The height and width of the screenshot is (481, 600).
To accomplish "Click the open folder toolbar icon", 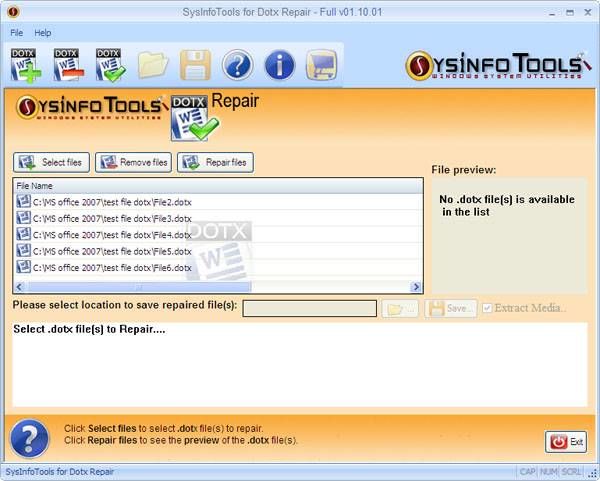I will [x=153, y=65].
